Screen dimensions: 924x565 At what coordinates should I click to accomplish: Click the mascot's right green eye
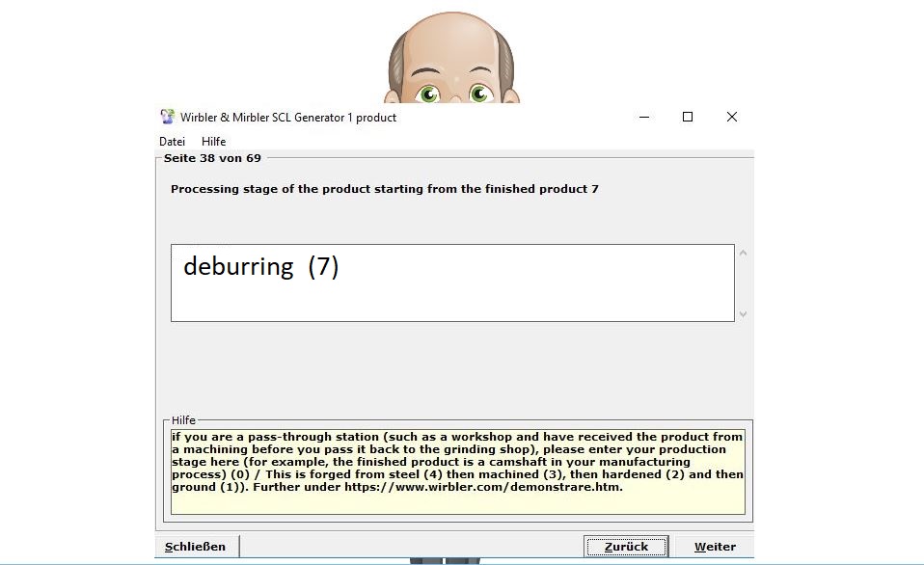point(480,94)
